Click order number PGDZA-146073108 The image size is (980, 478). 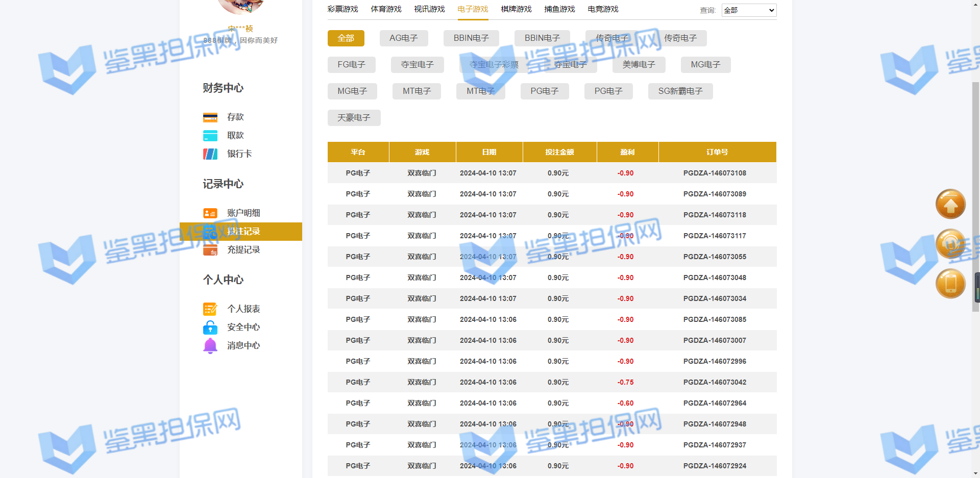[x=715, y=173]
